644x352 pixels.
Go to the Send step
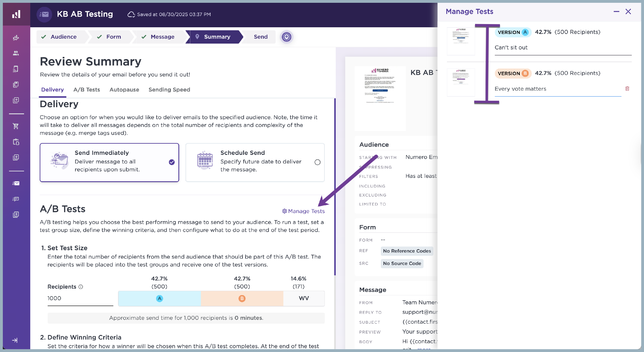pos(260,37)
